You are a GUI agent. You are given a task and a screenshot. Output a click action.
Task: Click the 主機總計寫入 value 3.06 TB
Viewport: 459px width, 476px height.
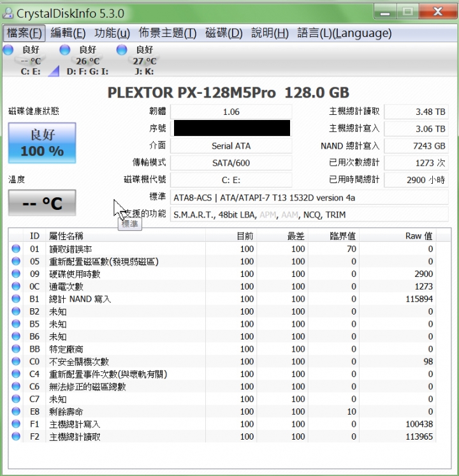coord(416,129)
